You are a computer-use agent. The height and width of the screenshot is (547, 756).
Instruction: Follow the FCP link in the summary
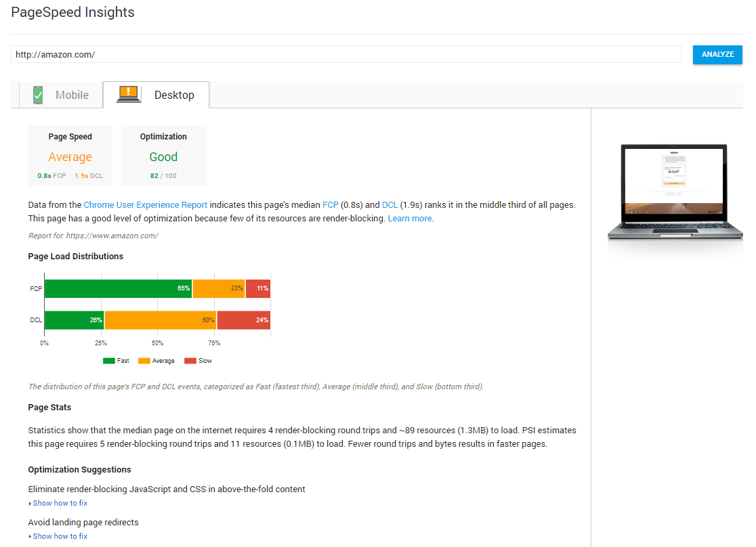331,205
